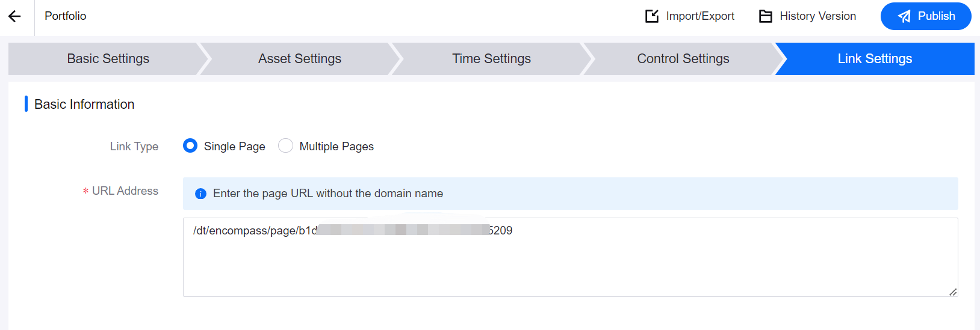
Task: Select the Multiple Pages radio button
Action: coord(285,146)
